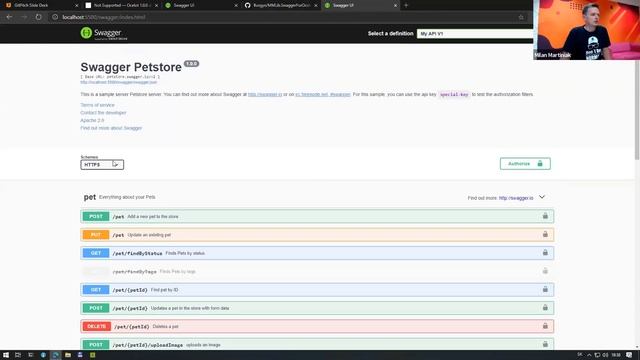Click the taskbar clock
Viewport: 640px width, 360px height.
616,355
